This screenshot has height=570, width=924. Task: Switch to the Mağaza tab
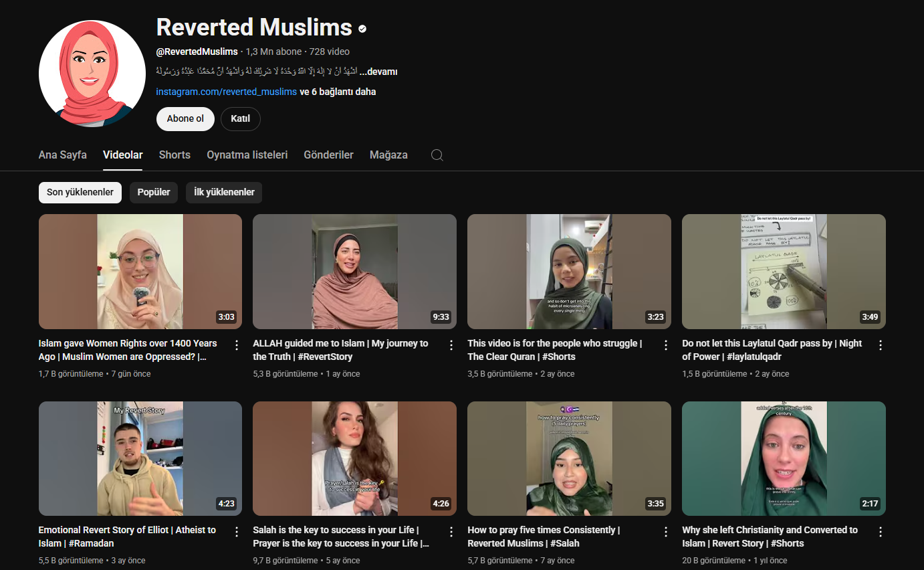coord(388,155)
